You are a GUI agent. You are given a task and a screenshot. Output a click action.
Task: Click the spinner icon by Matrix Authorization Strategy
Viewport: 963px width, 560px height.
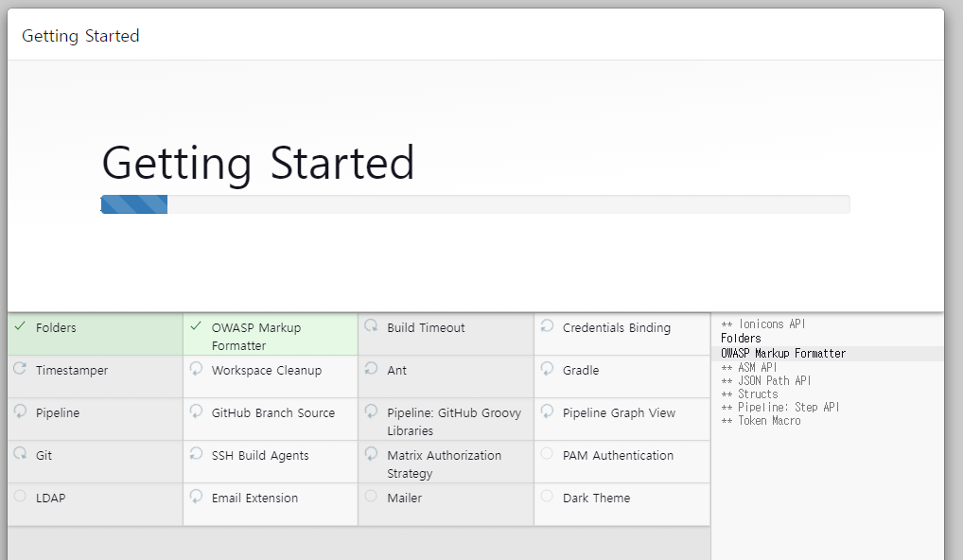(371, 453)
